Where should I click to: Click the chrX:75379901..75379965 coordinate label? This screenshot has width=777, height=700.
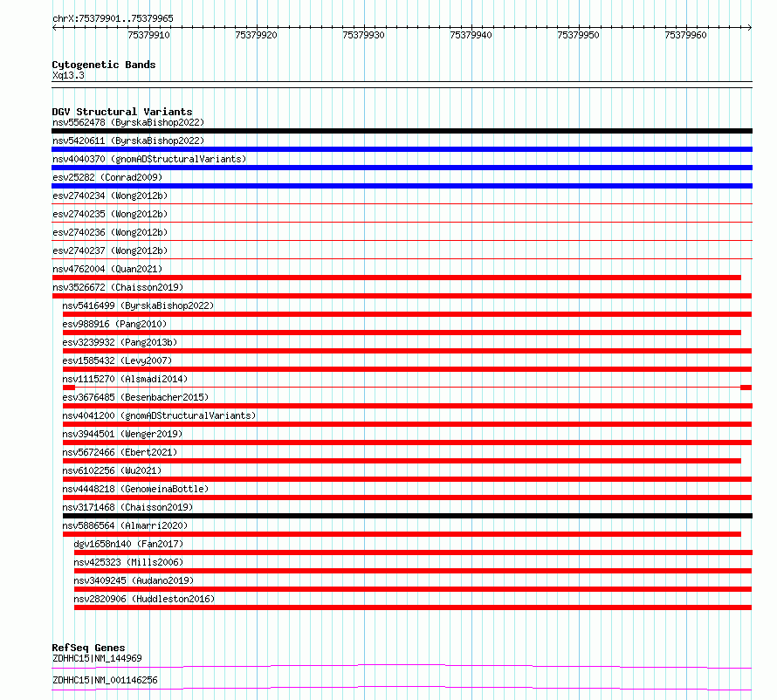coord(113,18)
